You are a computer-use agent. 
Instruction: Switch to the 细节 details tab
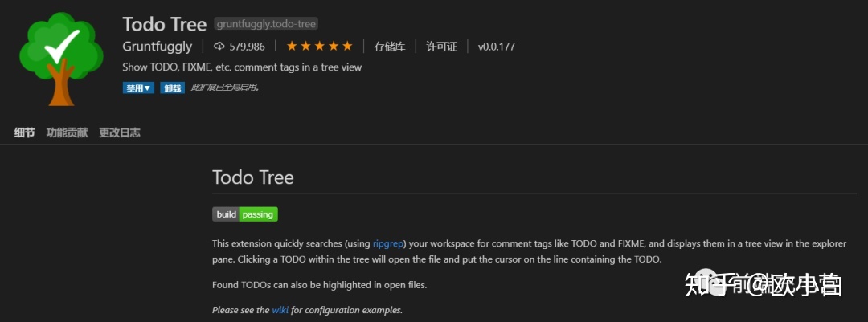tap(24, 132)
